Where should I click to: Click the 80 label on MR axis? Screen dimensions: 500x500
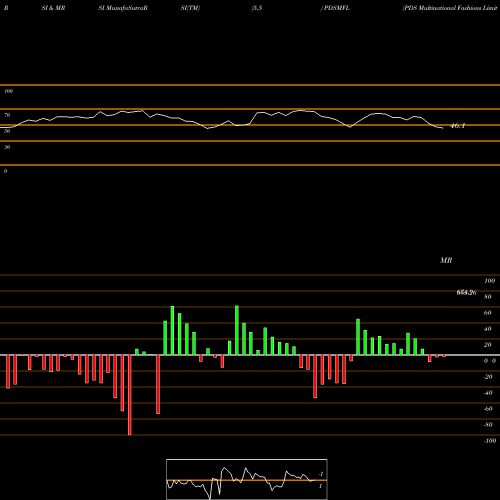488,297
